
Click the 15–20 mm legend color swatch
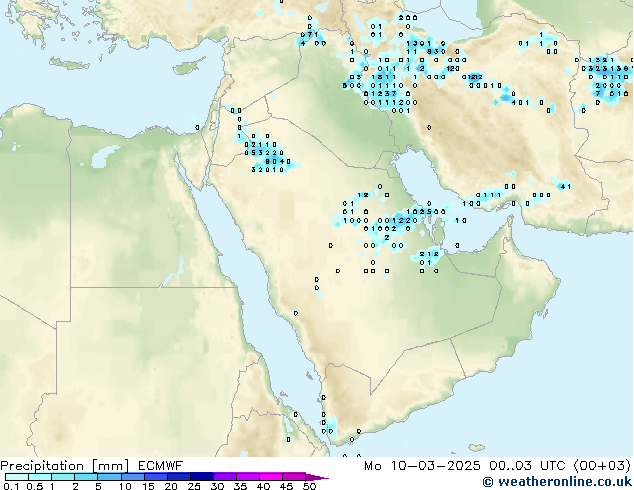point(156,477)
